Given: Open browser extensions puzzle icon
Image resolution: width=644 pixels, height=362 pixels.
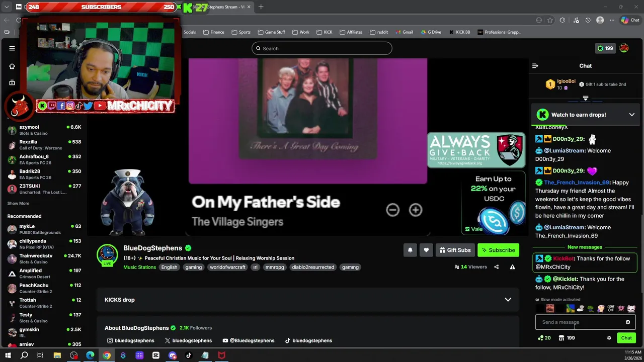Looking at the screenshot, I should (x=562, y=20).
